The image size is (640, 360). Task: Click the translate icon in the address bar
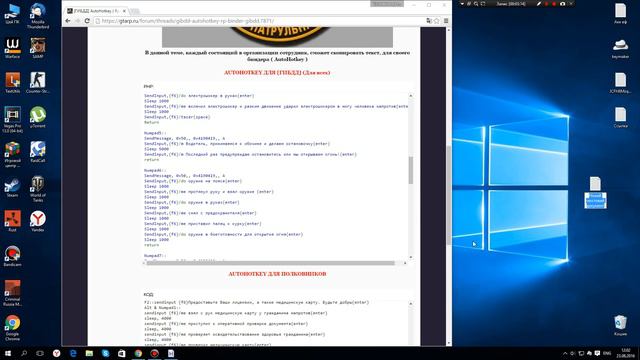429,21
